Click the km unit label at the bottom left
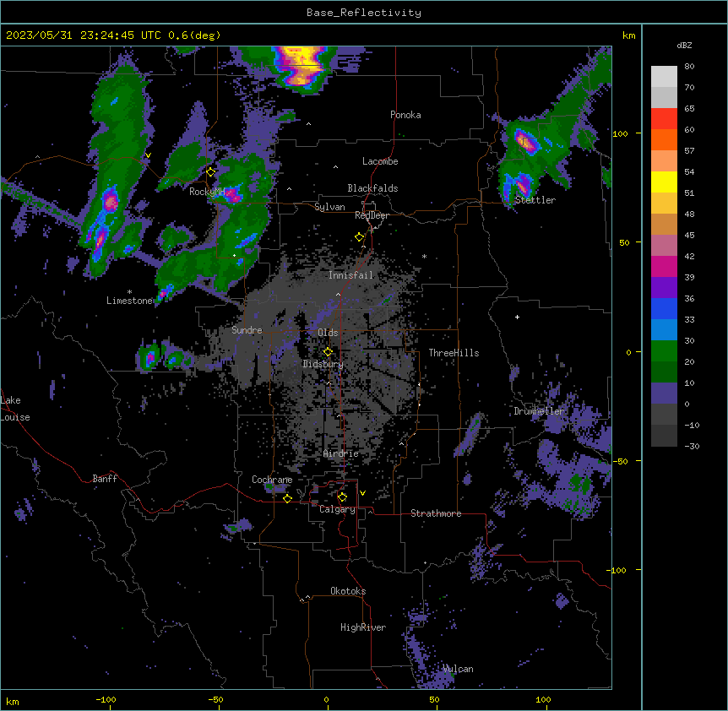Image resolution: width=728 pixels, height=711 pixels. [x=13, y=701]
